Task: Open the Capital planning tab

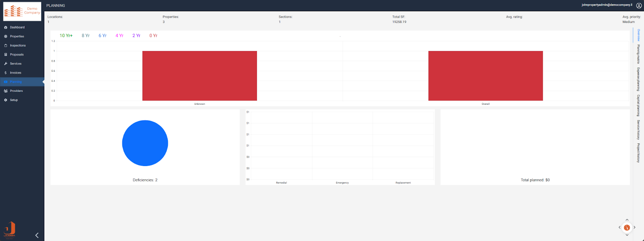Action: click(x=638, y=106)
